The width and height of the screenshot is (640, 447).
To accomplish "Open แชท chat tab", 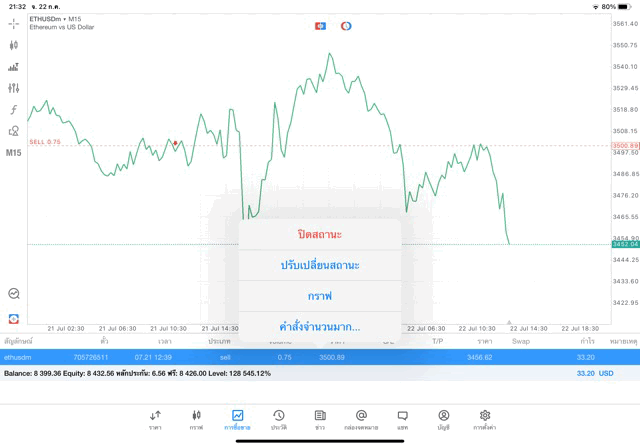I will [402, 418].
